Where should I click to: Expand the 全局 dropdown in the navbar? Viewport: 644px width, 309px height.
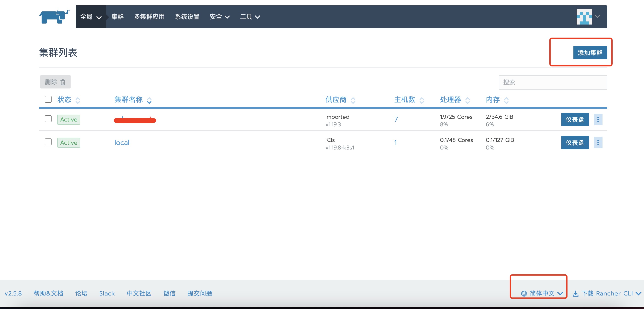(91, 17)
